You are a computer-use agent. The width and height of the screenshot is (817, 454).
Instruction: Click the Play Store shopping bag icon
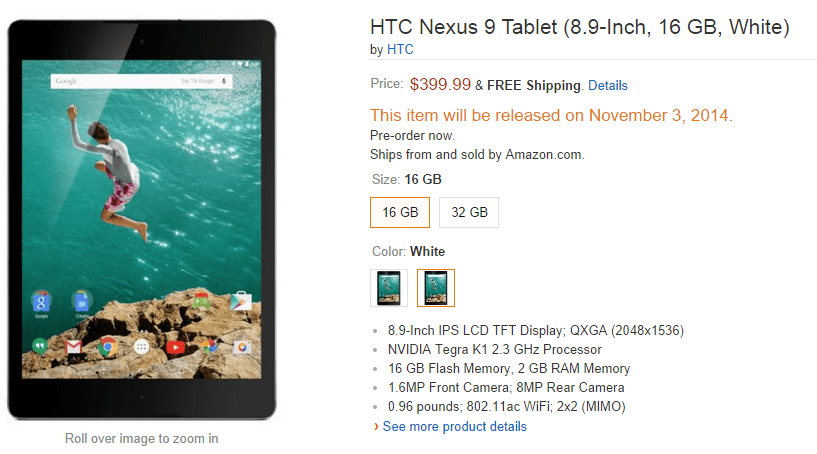240,300
